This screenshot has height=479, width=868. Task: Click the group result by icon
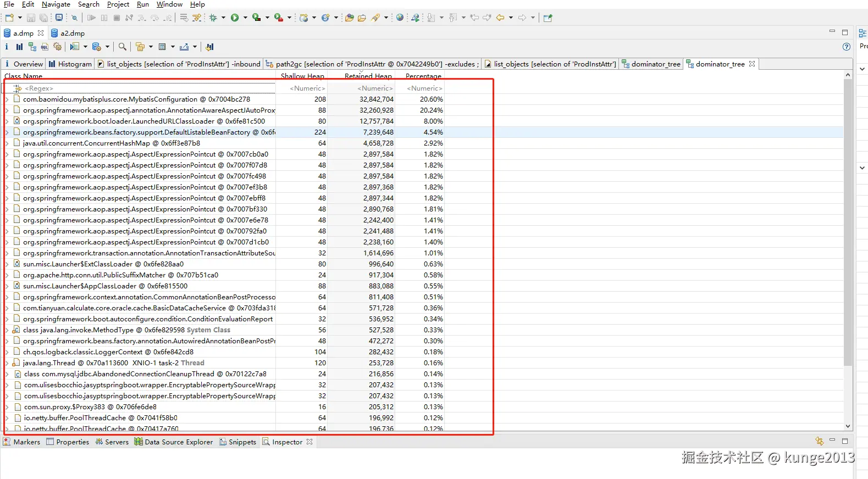(x=140, y=47)
